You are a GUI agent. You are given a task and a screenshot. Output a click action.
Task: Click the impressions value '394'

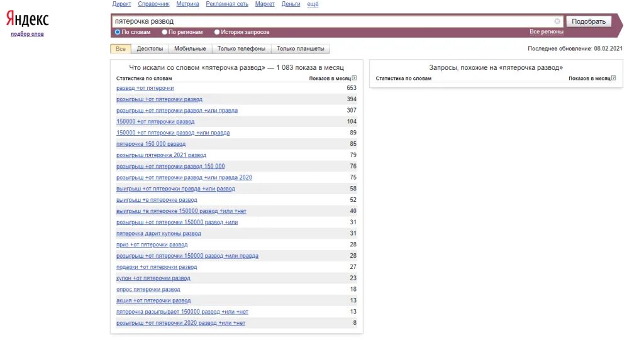coord(352,99)
